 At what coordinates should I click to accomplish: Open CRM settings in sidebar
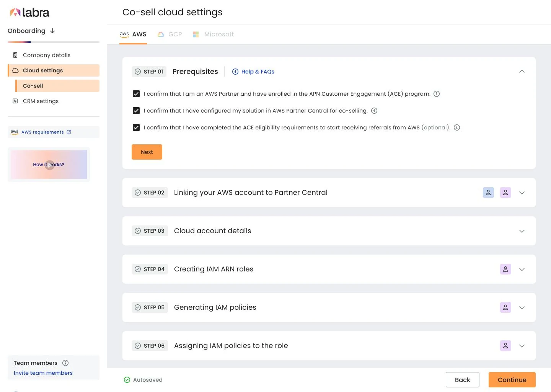pos(54,101)
